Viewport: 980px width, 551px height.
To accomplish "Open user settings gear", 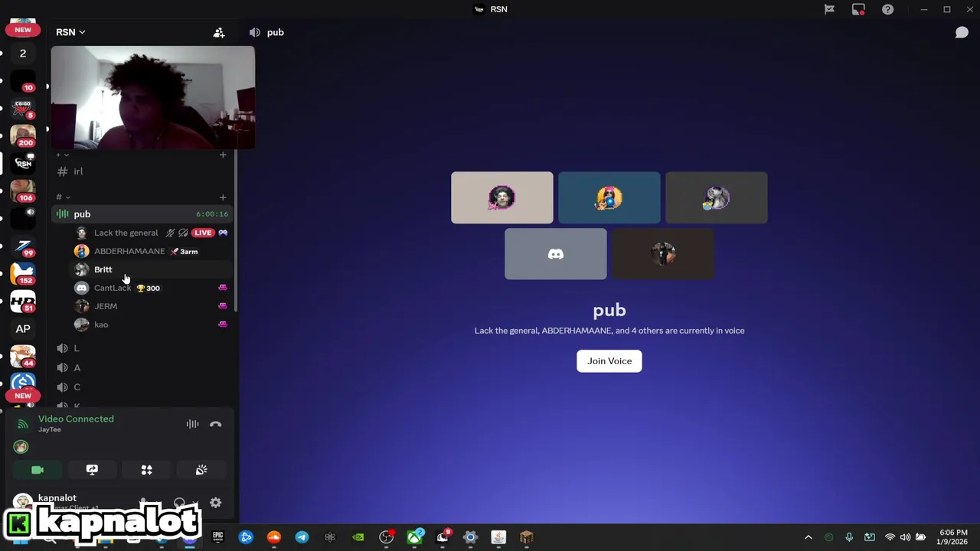I will (x=216, y=503).
